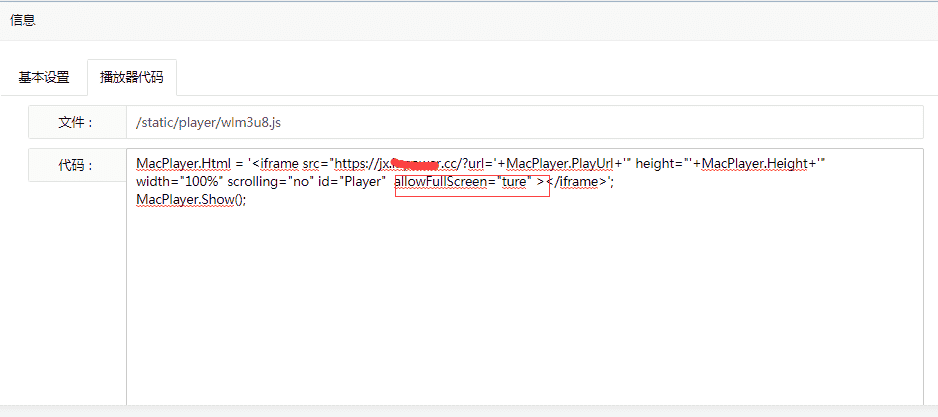Place cursor on MacPlayer.Html in the code
The image size is (938, 417).
pos(179,163)
